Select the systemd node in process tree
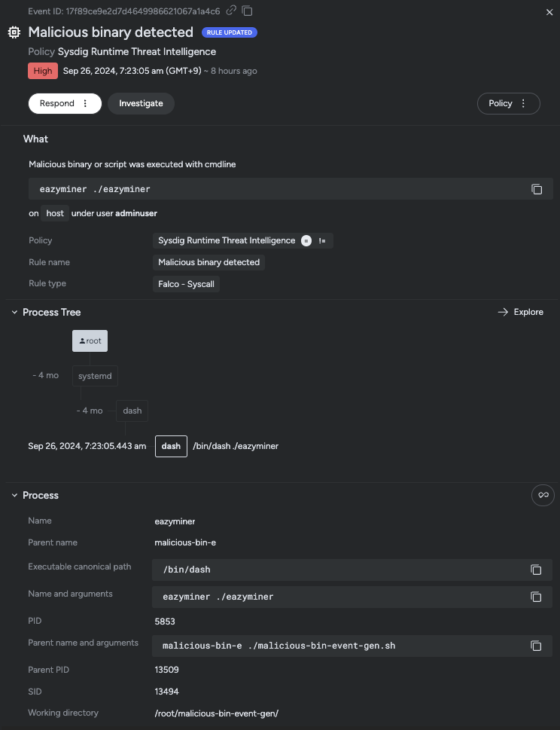 click(95, 376)
